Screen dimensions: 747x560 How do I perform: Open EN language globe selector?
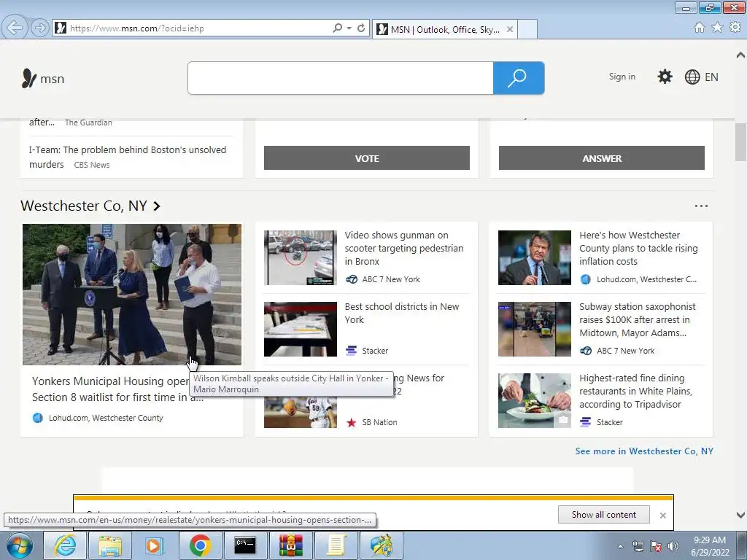701,77
